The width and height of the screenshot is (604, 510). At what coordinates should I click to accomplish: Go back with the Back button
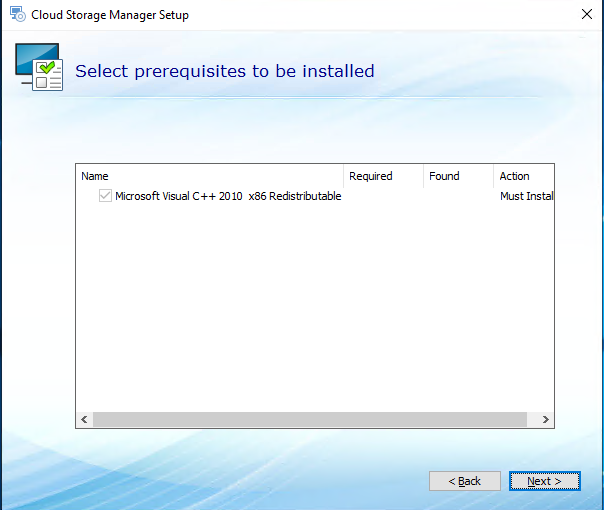(x=465, y=481)
